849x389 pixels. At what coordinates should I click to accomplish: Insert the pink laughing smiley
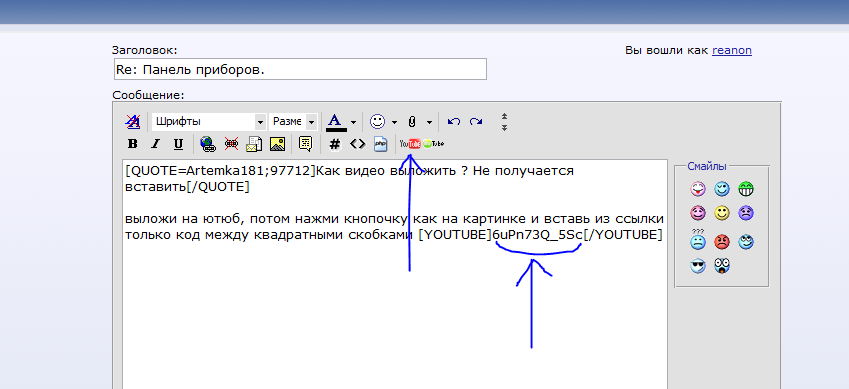698,189
